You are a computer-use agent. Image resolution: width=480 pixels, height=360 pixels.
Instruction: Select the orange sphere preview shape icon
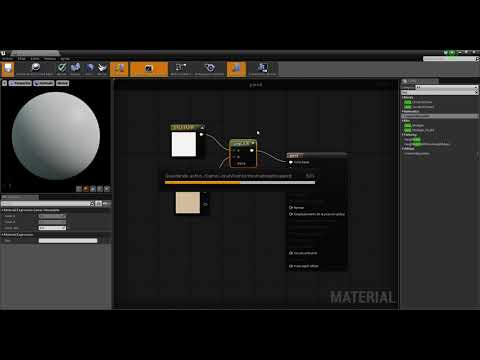(86, 189)
